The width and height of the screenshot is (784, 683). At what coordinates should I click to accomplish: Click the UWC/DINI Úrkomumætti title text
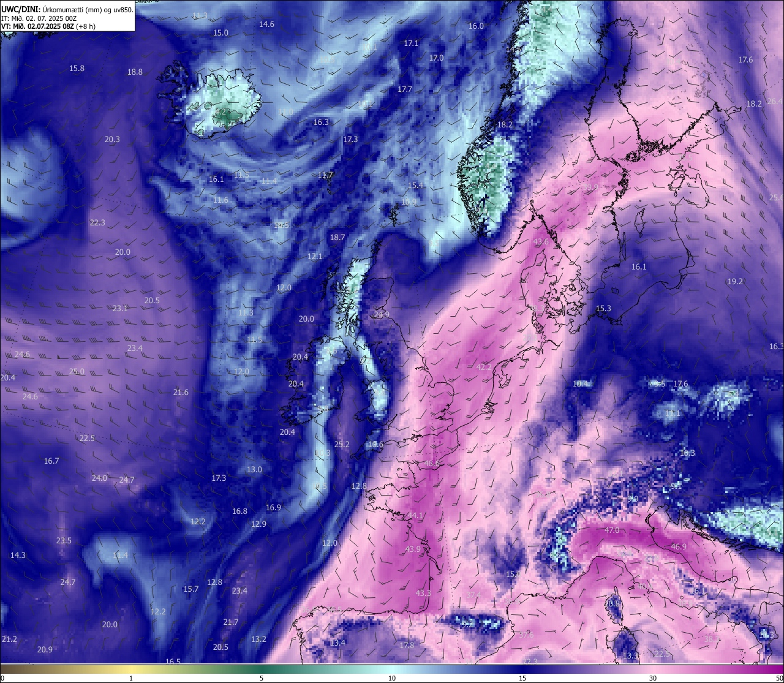click(67, 10)
